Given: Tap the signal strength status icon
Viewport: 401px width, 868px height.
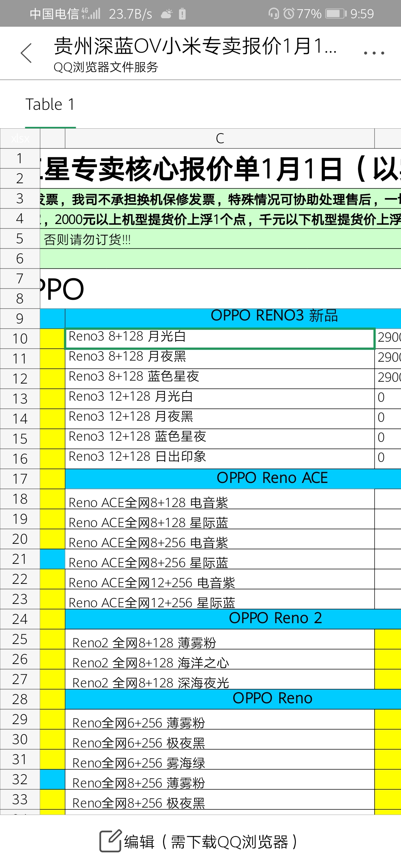Looking at the screenshot, I should coord(91,14).
